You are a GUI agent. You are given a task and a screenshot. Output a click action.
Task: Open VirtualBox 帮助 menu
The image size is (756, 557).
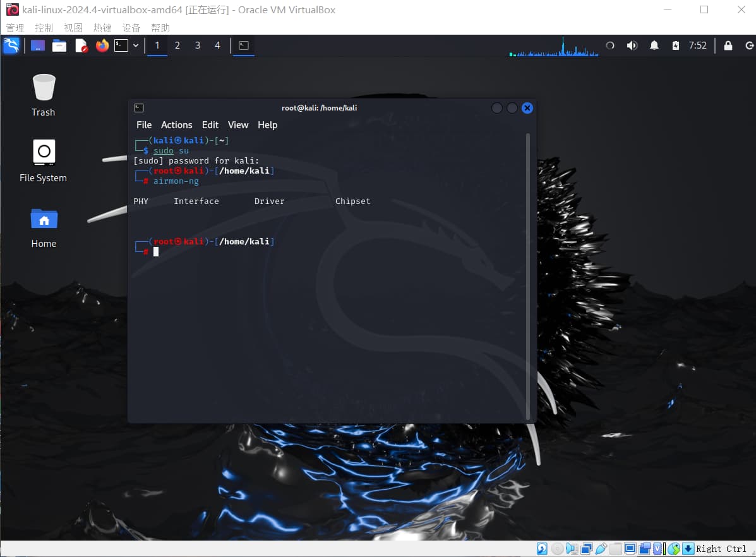(x=160, y=28)
